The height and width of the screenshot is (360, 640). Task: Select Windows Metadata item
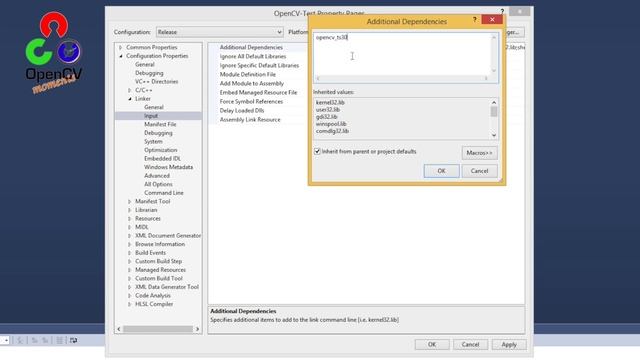[x=168, y=167]
